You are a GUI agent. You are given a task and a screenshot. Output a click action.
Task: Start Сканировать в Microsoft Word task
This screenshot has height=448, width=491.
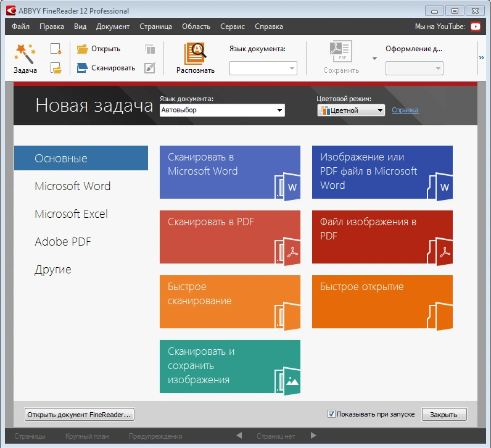pos(230,172)
